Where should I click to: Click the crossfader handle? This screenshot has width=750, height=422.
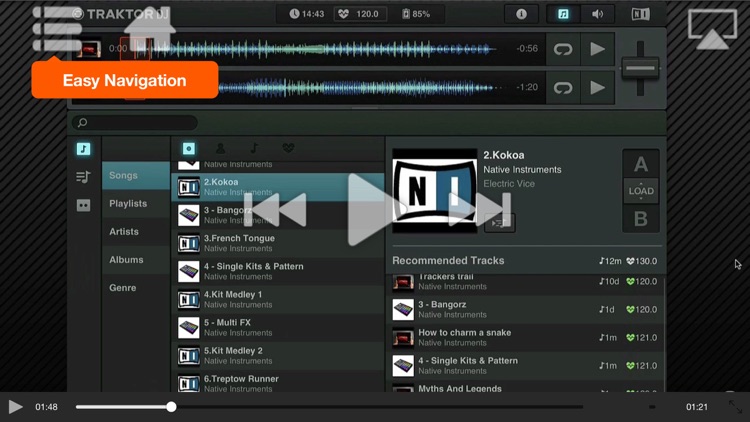[x=640, y=68]
